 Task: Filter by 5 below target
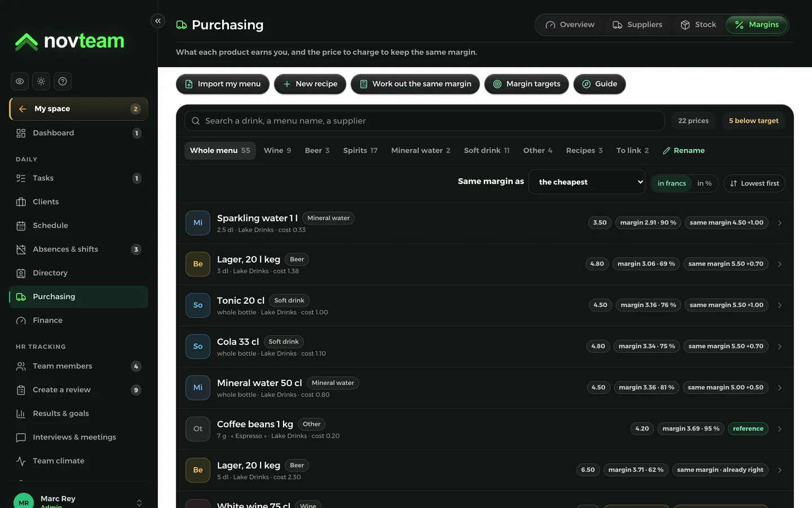tap(753, 121)
